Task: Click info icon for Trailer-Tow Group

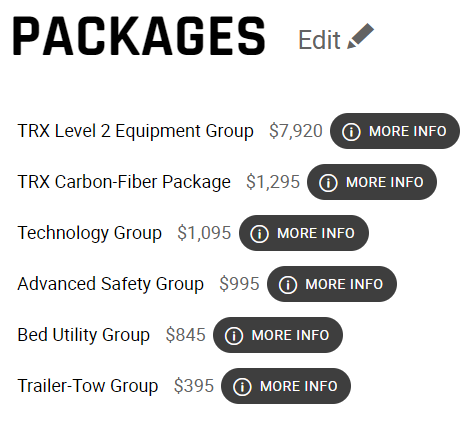Action: click(242, 386)
